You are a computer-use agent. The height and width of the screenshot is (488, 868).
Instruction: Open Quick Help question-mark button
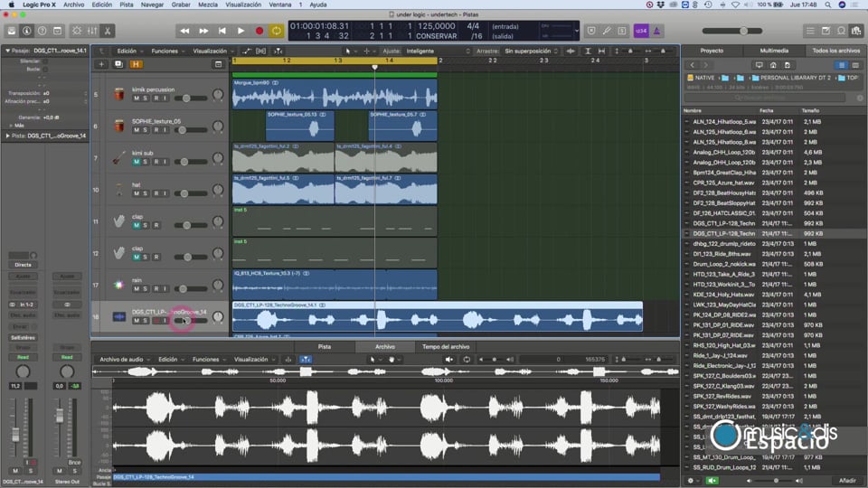pos(42,31)
